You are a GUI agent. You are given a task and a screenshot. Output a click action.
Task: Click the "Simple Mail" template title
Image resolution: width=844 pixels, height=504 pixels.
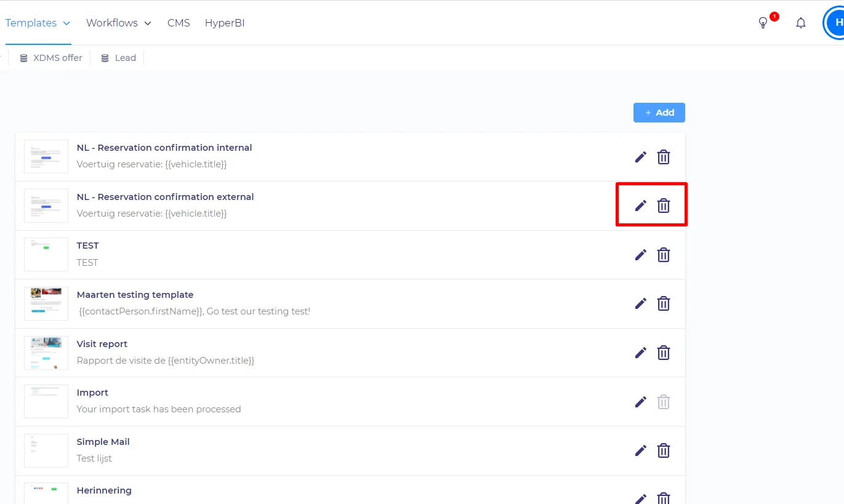pyautogui.click(x=103, y=442)
